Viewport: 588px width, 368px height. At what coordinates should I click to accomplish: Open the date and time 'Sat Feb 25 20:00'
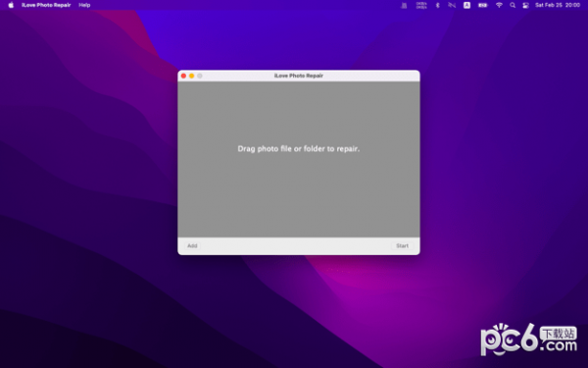tap(558, 5)
